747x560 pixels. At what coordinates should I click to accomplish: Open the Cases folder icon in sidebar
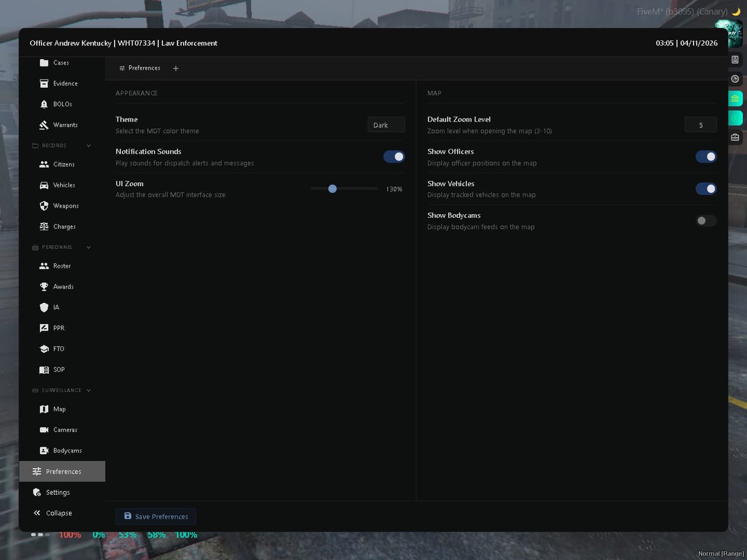(x=44, y=63)
